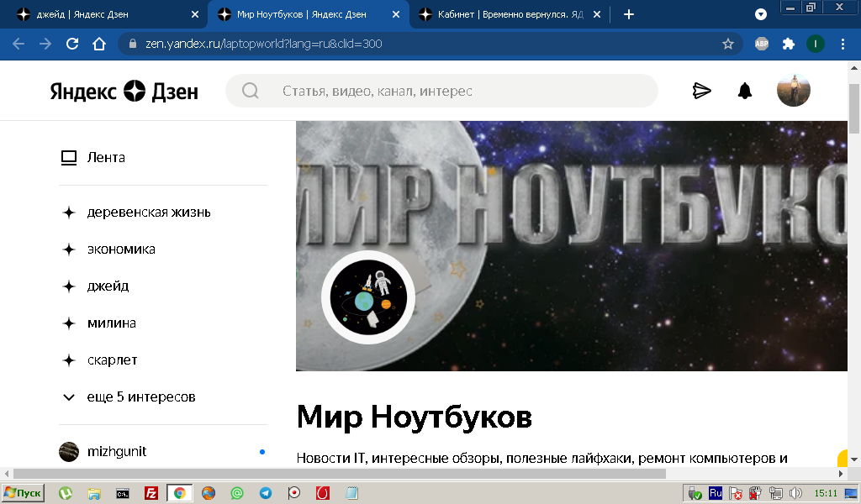Click the browser forward arrow
Screen dimensions: 861x504
coord(45,44)
